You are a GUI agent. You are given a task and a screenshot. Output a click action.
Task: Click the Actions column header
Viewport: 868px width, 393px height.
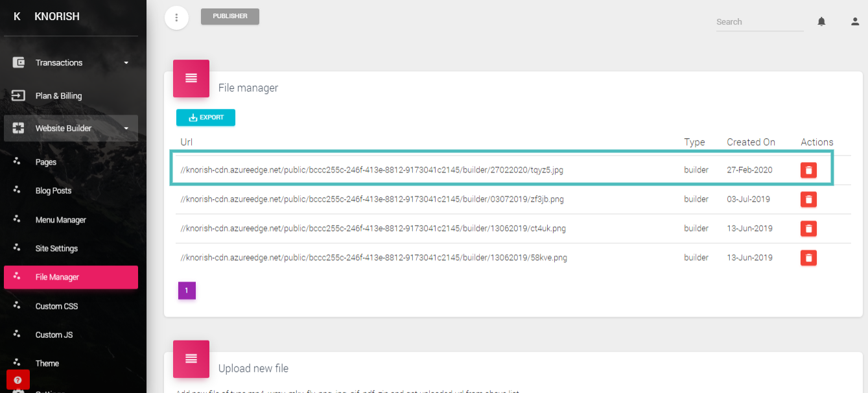(x=817, y=142)
